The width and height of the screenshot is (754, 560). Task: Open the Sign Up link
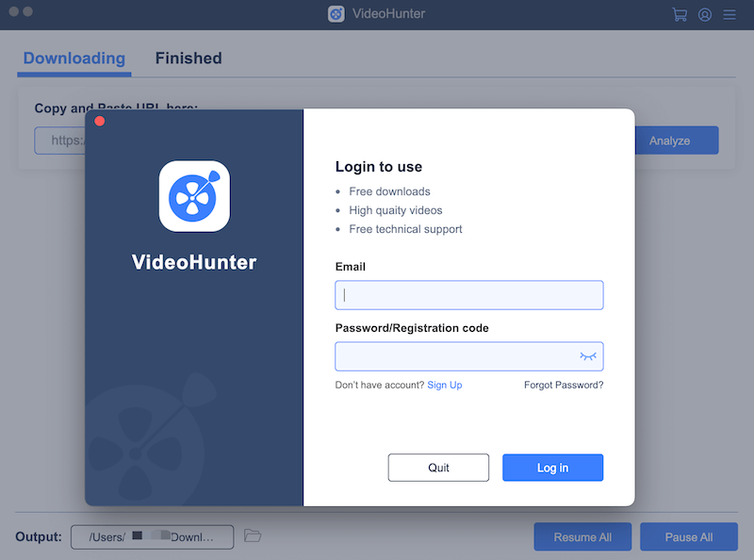pyautogui.click(x=445, y=385)
